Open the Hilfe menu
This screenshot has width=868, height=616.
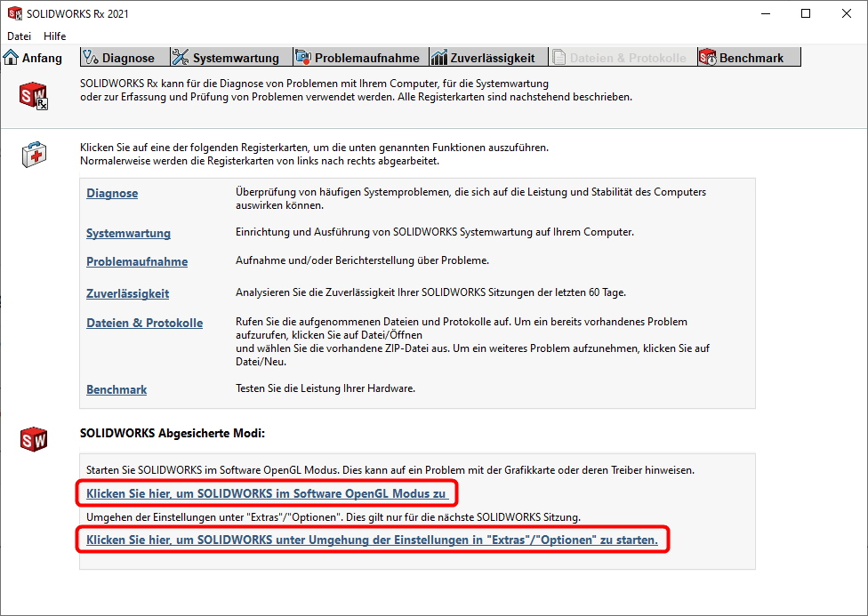(55, 36)
